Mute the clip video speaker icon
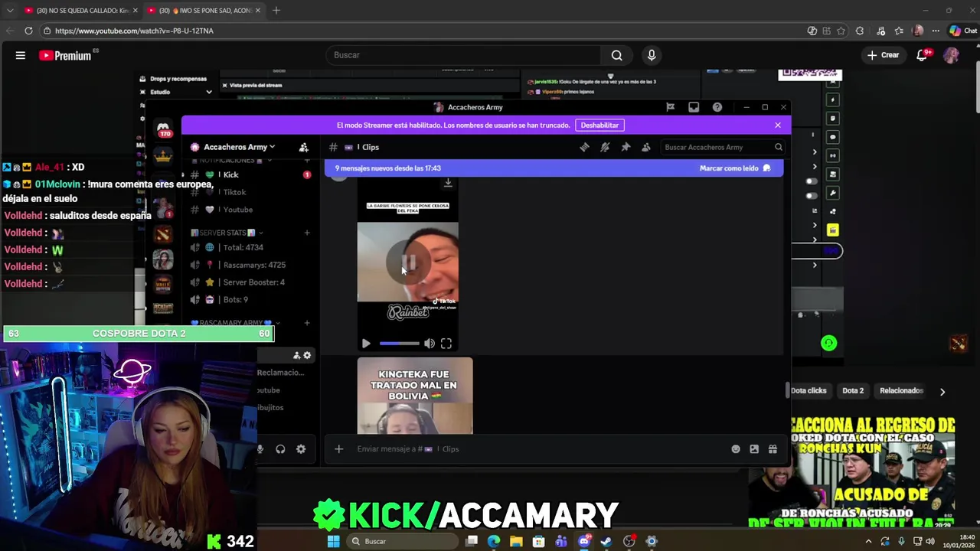The width and height of the screenshot is (980, 551). [430, 344]
